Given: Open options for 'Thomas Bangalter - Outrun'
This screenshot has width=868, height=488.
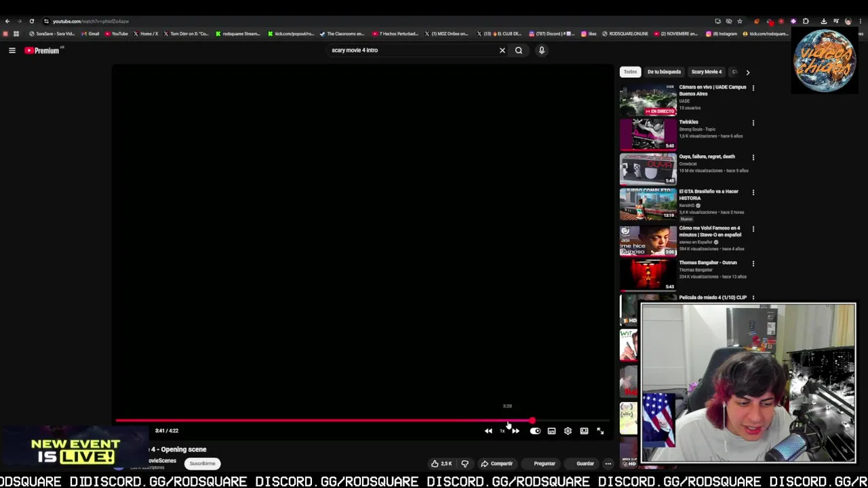Looking at the screenshot, I should 753,264.
